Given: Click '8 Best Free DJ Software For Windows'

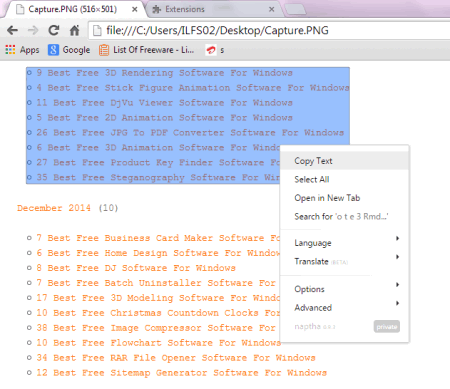Looking at the screenshot, I should 136,268.
